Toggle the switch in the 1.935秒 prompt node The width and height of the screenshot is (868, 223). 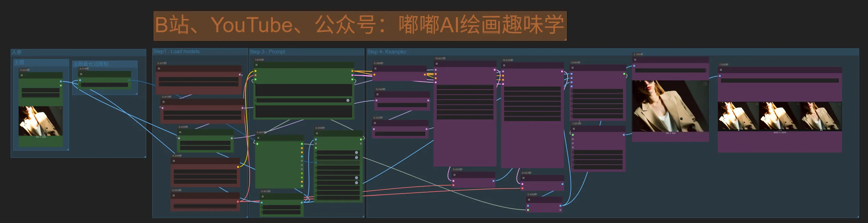[348, 100]
